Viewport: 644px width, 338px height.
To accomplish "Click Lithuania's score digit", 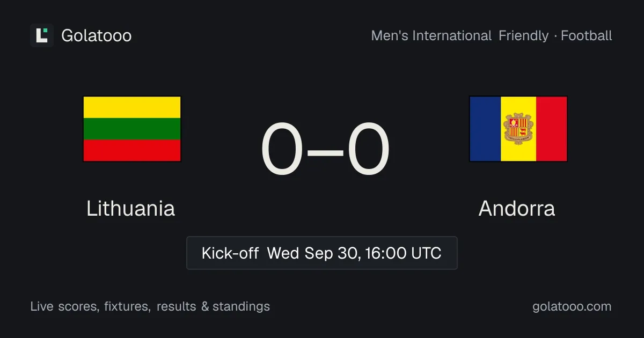I will click(x=282, y=150).
